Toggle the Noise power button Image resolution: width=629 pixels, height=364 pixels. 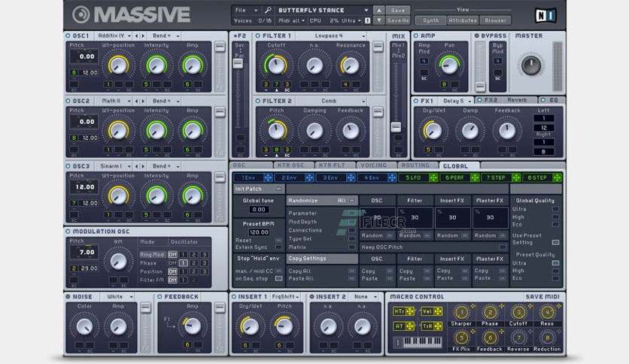[x=68, y=297]
